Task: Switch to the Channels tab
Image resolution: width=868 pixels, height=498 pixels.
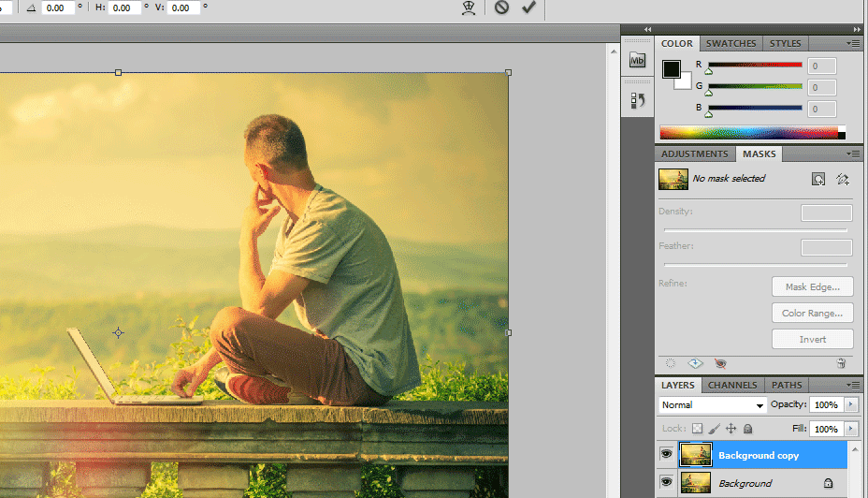Action: (732, 385)
